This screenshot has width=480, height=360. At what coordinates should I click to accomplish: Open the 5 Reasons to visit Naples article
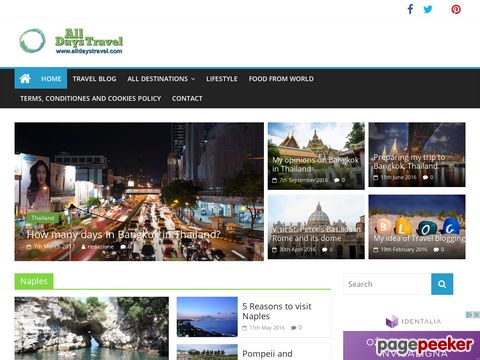277,311
